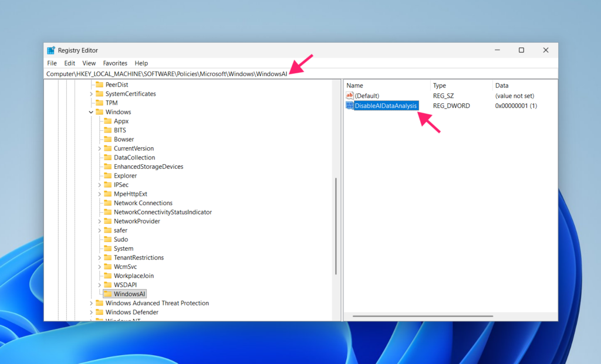
Task: Select the TenantRestrictions folder icon
Action: tap(108, 257)
